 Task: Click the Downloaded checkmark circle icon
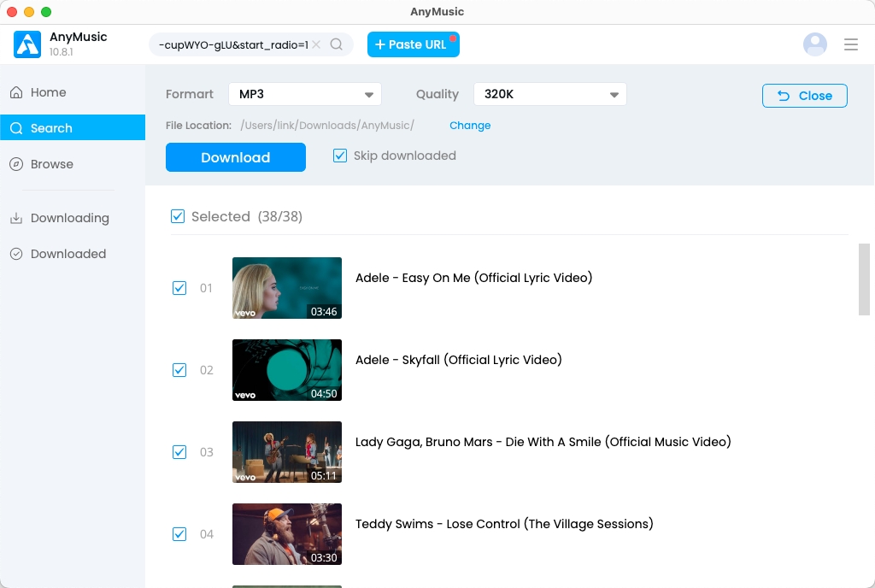16,254
